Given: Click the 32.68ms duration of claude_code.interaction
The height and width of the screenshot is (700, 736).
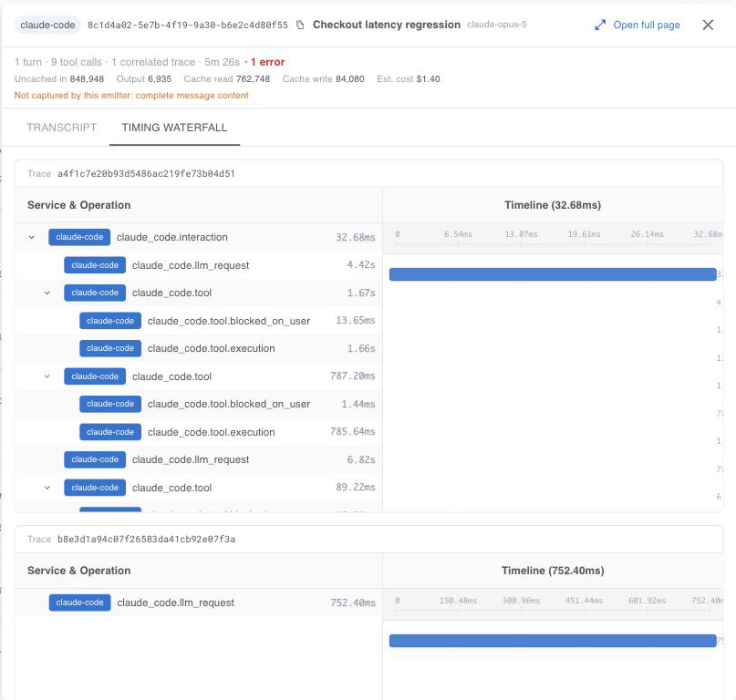Looking at the screenshot, I should [356, 237].
